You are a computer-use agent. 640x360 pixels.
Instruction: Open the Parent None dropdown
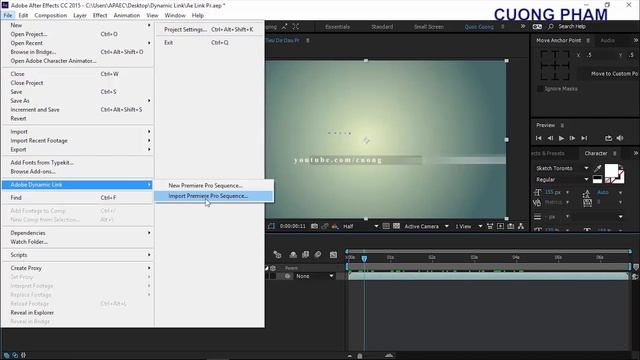point(314,276)
